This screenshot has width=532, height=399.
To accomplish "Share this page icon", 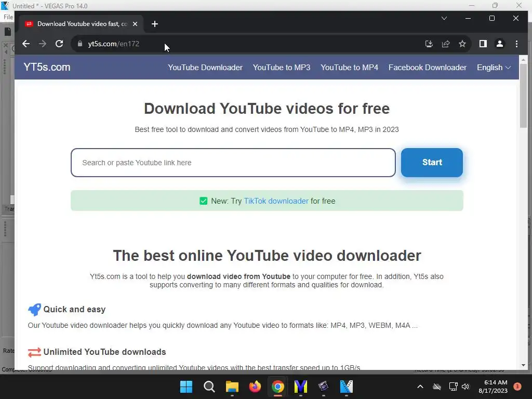I will 445,44.
